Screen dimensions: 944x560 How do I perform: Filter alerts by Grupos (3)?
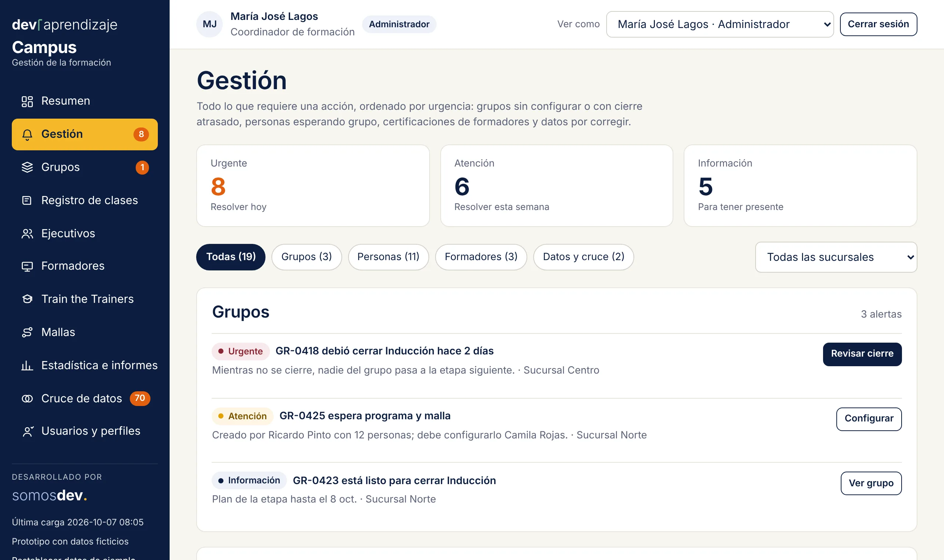[x=306, y=257]
